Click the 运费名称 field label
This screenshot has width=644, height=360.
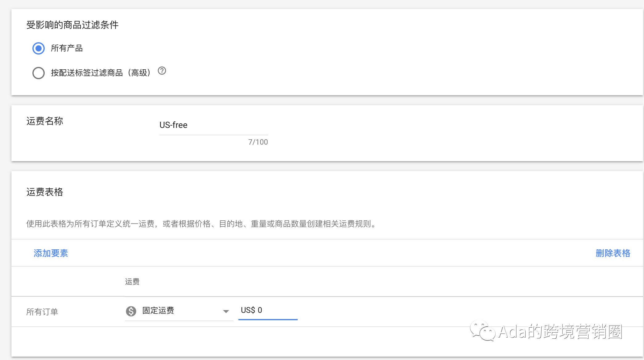45,121
